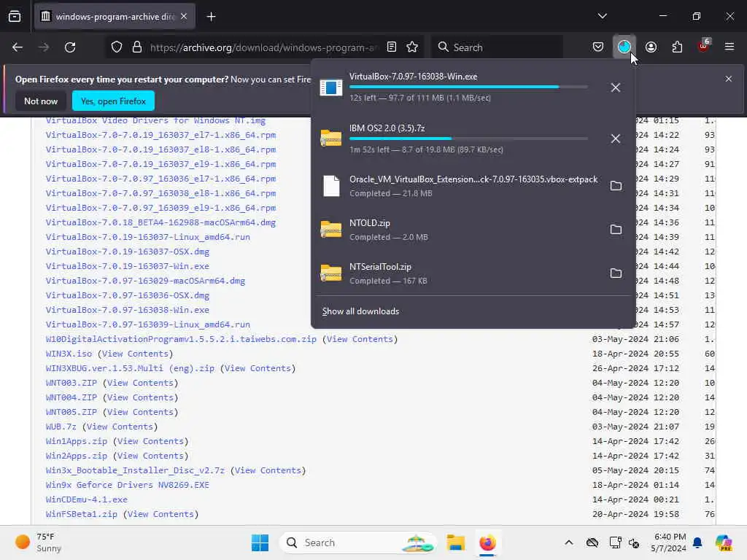Open a new tab
The height and width of the screenshot is (560, 747).
click(x=211, y=17)
